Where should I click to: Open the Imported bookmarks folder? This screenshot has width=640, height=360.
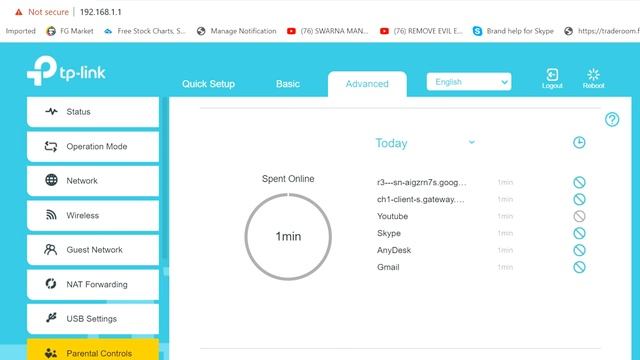pyautogui.click(x=20, y=31)
